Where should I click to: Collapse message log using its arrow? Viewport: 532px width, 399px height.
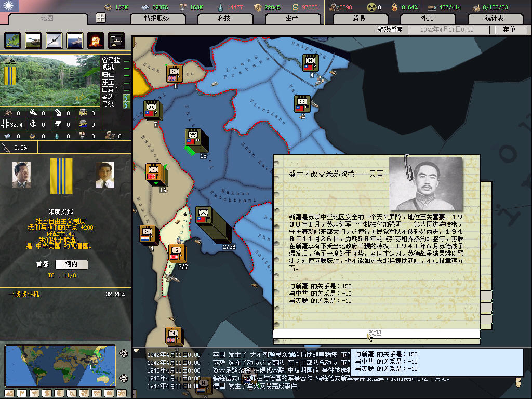137,351
